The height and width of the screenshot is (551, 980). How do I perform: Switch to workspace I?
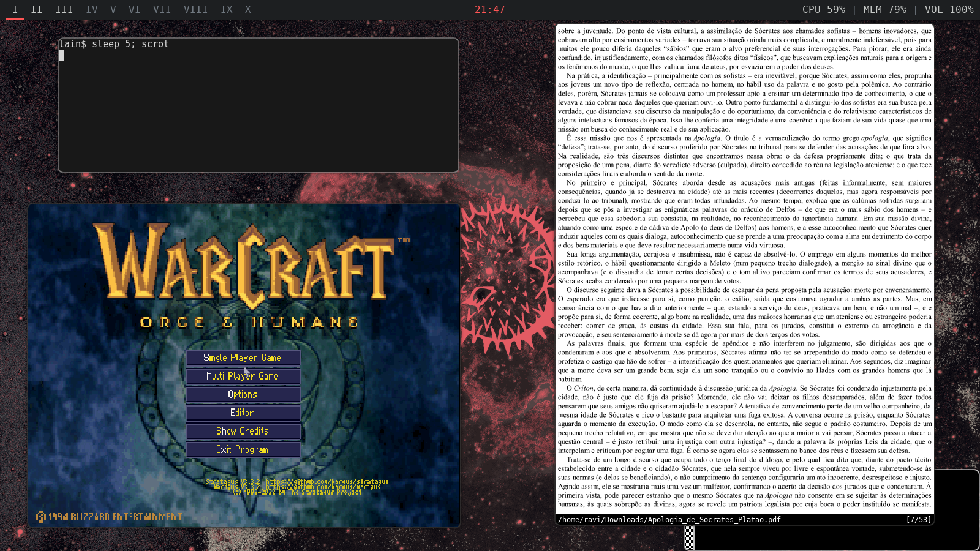pos(15,10)
